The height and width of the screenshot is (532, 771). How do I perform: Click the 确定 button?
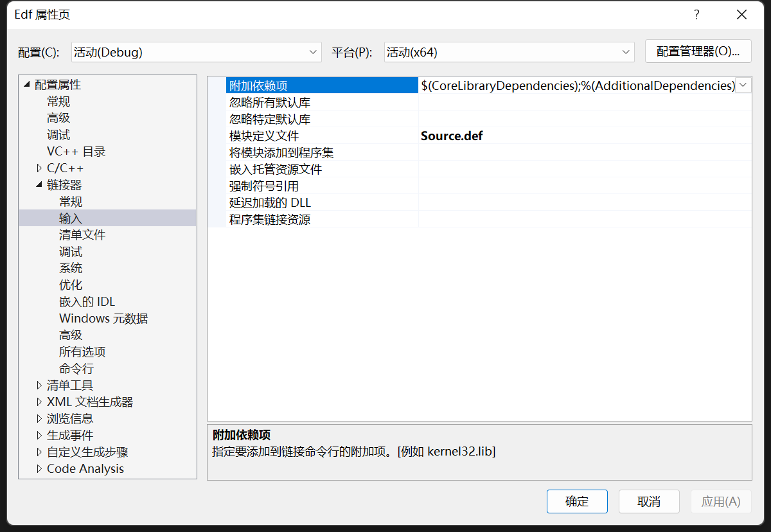click(577, 501)
